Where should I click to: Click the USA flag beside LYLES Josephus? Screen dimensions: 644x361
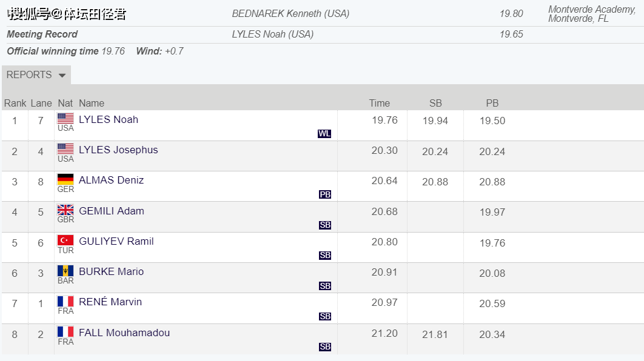pyautogui.click(x=65, y=149)
